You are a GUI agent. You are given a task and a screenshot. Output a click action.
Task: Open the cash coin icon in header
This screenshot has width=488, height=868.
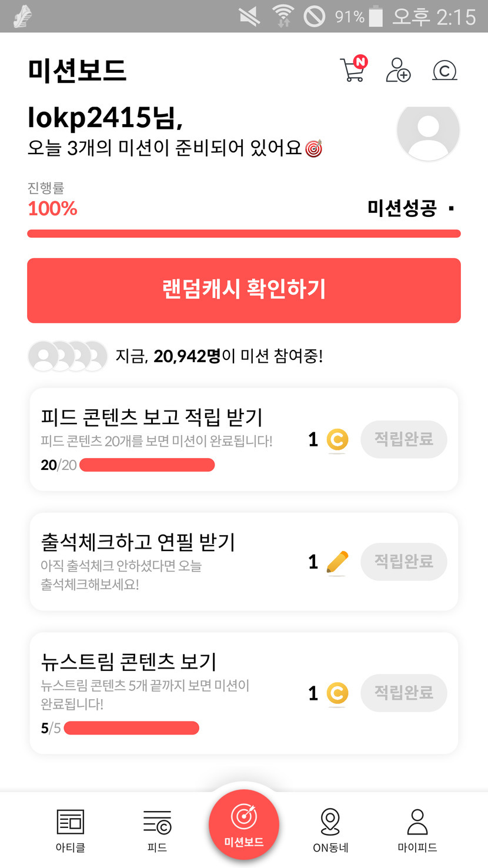[444, 71]
